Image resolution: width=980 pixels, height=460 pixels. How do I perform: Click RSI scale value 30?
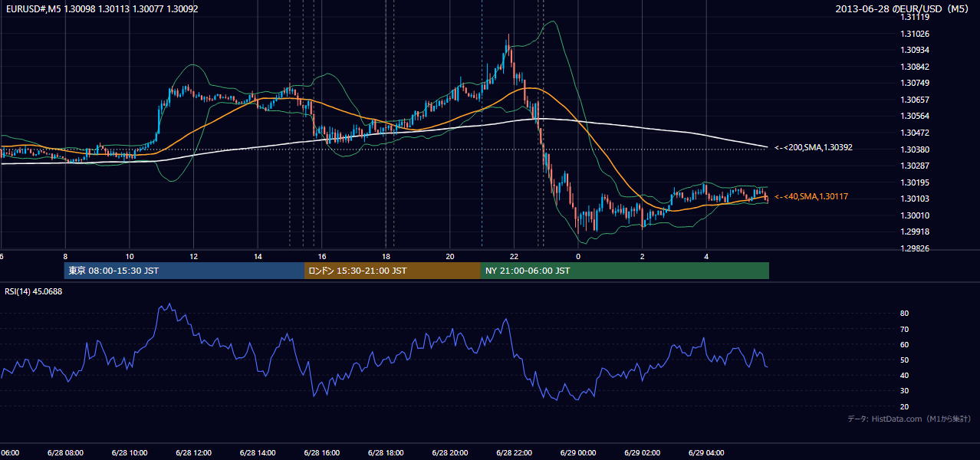coord(905,391)
